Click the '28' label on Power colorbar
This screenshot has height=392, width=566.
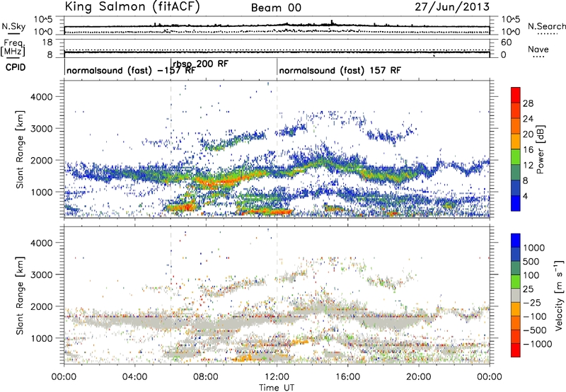528,103
